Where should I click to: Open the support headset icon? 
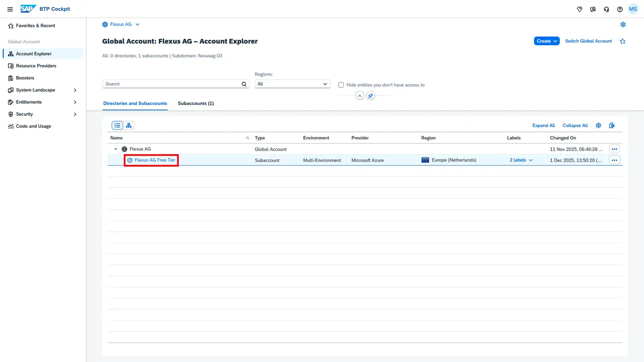pos(606,9)
